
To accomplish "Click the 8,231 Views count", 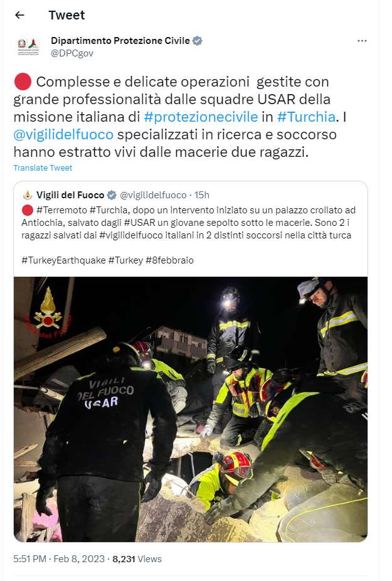I will click(137, 559).
